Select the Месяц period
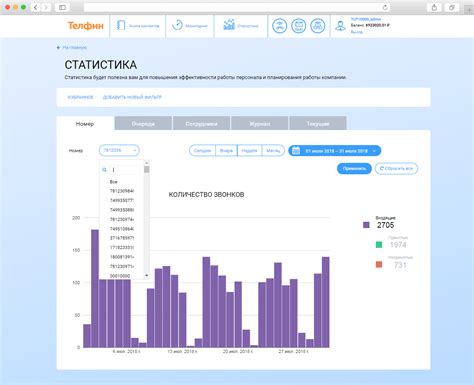The width and height of the screenshot is (474, 385). (x=273, y=151)
